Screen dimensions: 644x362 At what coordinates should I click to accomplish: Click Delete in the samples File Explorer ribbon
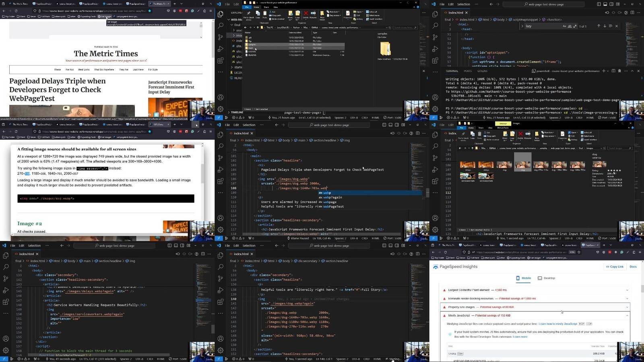[x=306, y=15]
